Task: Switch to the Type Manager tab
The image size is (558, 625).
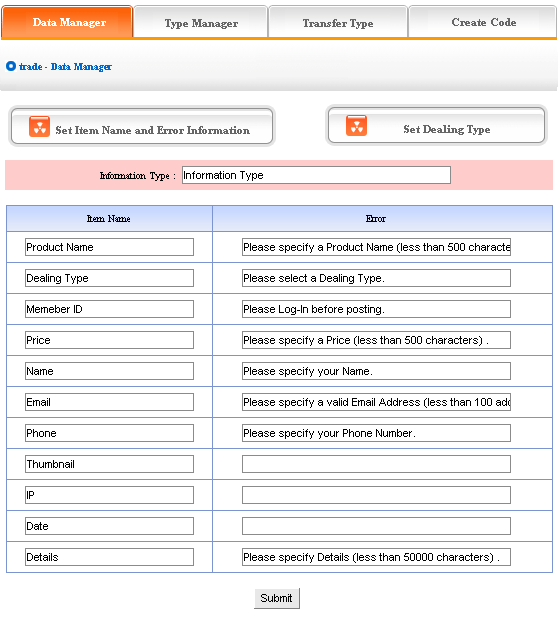Action: point(201,22)
